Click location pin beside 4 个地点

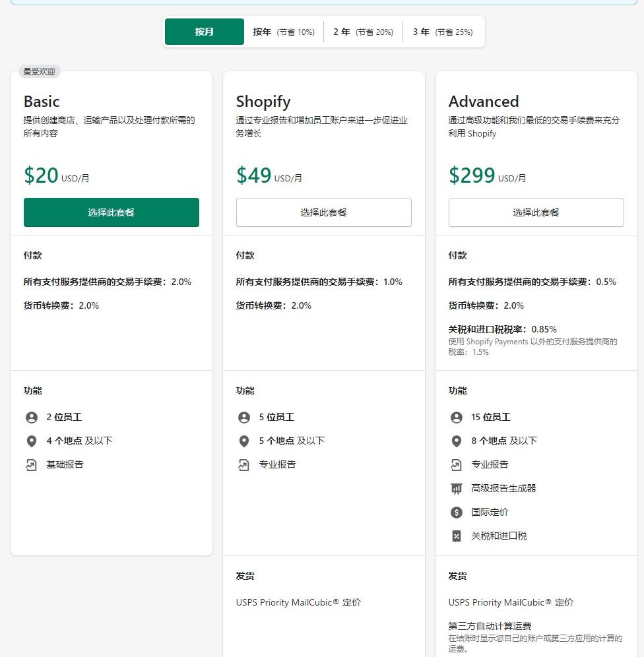pos(32,441)
